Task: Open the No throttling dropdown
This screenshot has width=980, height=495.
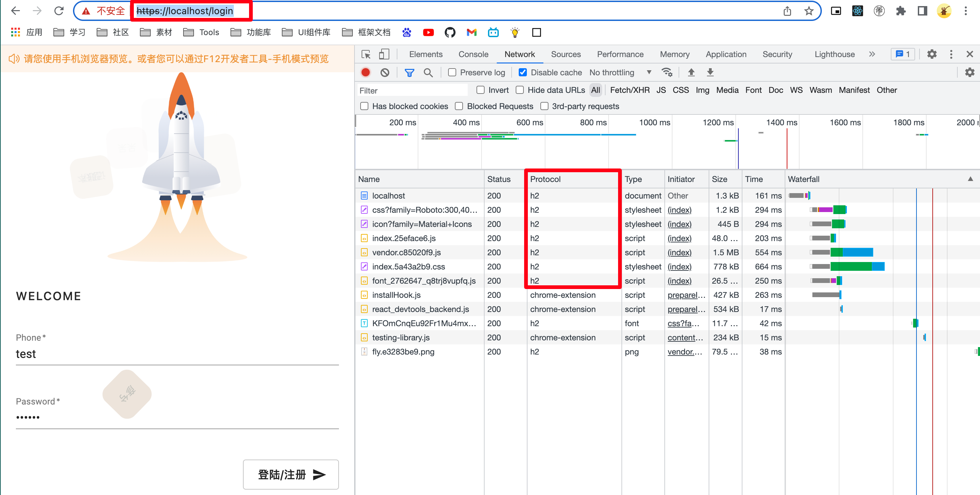Action: pos(620,72)
